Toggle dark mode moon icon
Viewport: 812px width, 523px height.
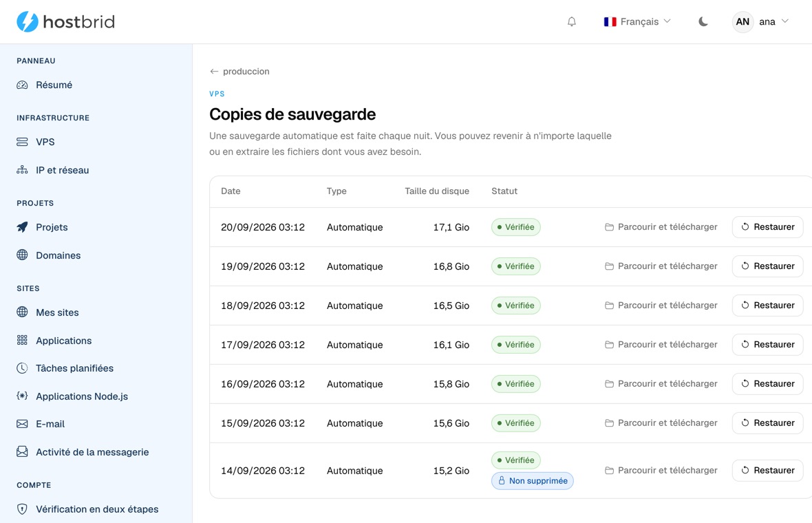(703, 22)
